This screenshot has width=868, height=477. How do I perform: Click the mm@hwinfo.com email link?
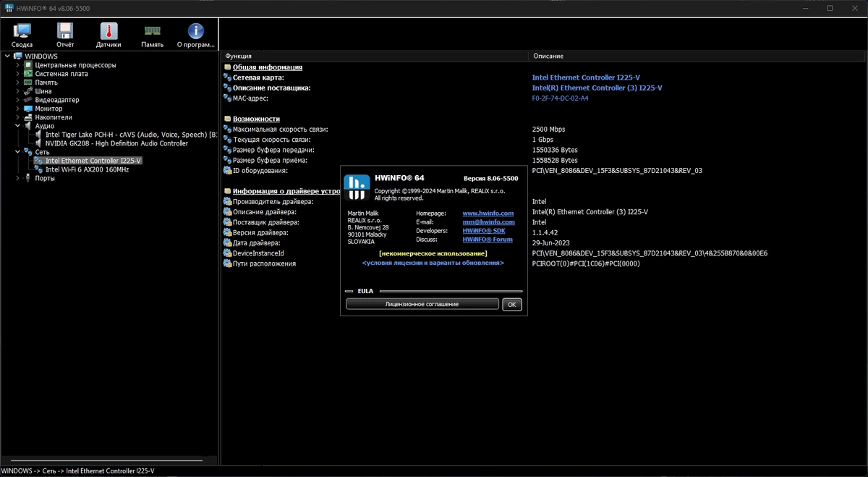pyautogui.click(x=489, y=222)
